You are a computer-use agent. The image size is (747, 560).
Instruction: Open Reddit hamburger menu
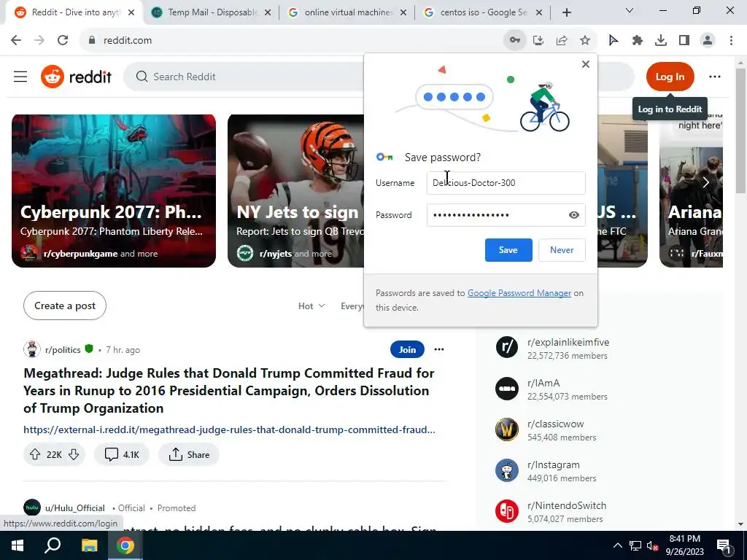(20, 77)
